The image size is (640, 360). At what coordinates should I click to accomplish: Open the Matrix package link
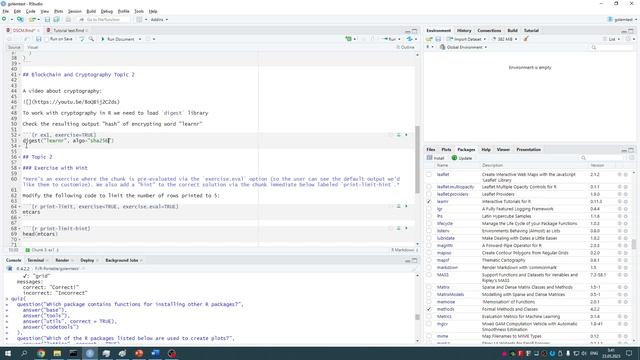click(443, 287)
